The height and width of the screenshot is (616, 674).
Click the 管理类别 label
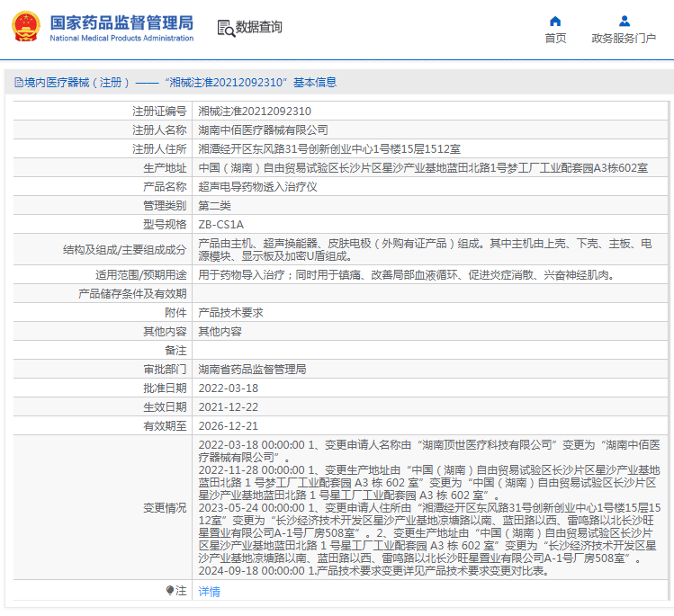pos(165,206)
